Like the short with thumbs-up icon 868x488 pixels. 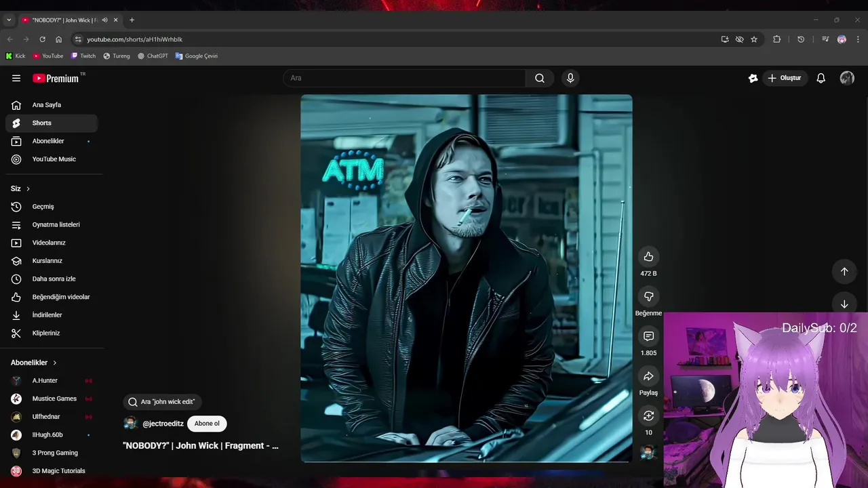(x=648, y=256)
